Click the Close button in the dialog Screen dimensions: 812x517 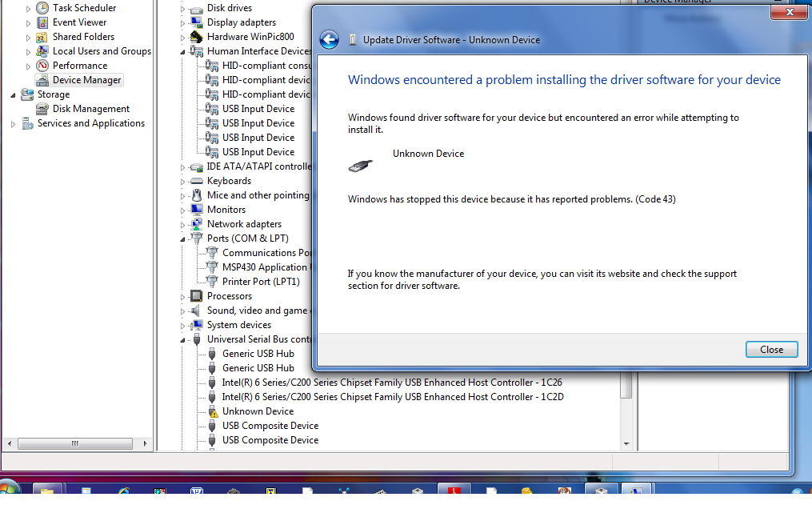770,349
